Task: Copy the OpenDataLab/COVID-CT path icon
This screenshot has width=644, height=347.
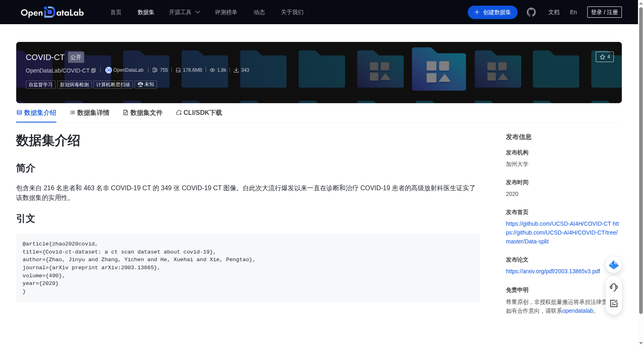Action: pos(93,71)
